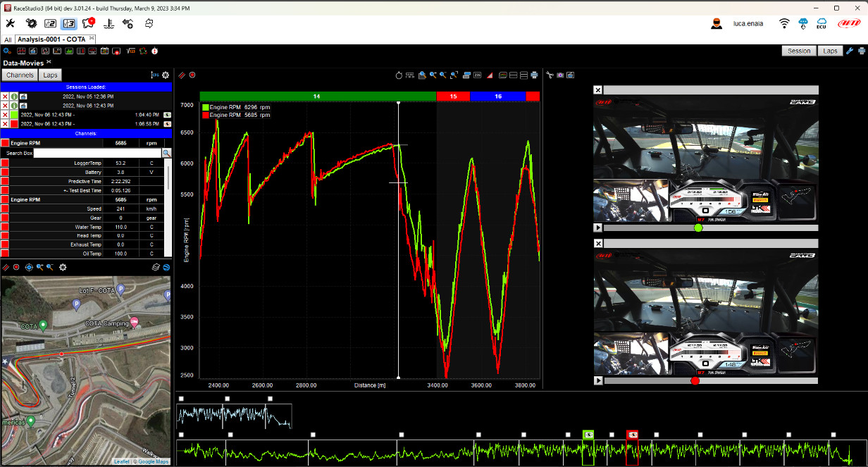Open settings gear dropdown in Channels panel header

pyautogui.click(x=166, y=75)
